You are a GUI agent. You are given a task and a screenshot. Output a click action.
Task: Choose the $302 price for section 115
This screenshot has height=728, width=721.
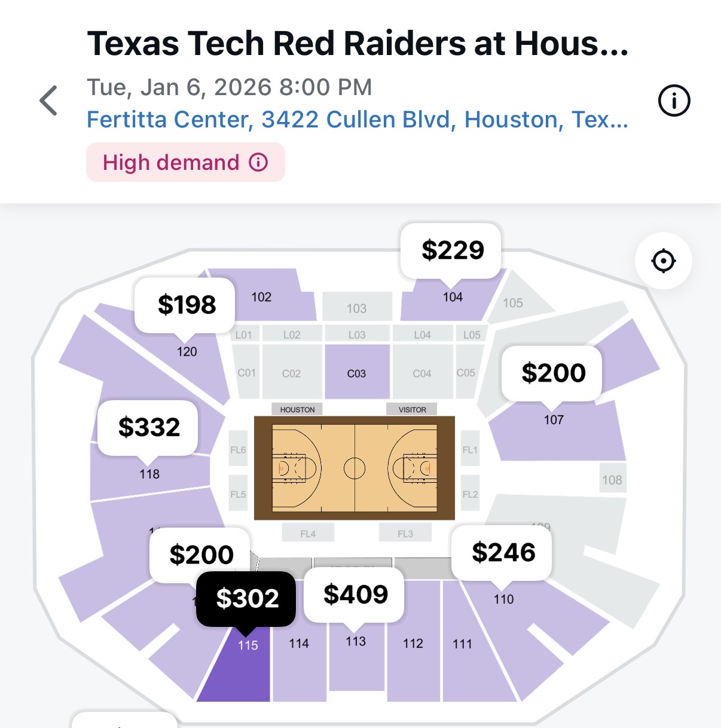tap(247, 598)
